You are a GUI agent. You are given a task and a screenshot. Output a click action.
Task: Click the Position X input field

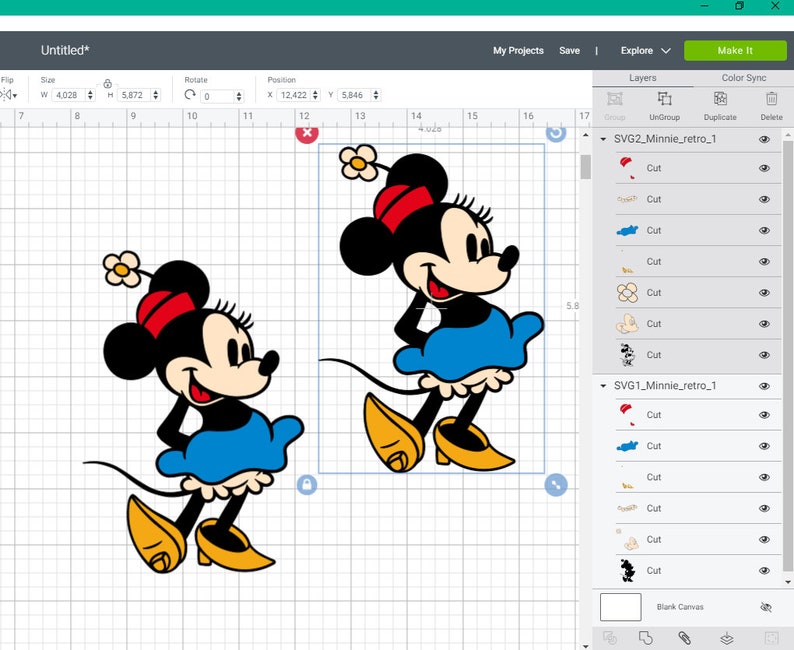click(x=295, y=95)
